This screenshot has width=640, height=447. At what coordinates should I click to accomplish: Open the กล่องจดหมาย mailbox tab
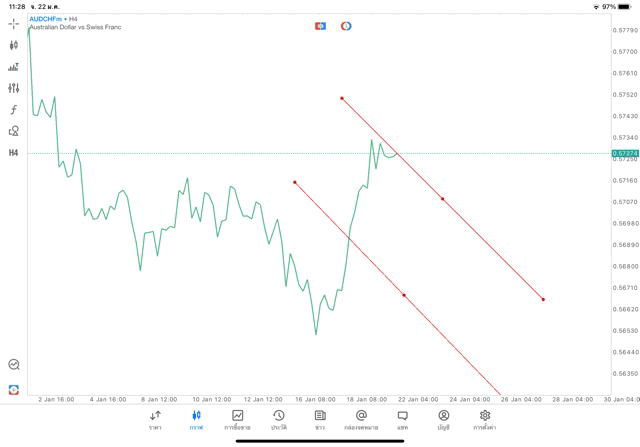[x=361, y=420]
